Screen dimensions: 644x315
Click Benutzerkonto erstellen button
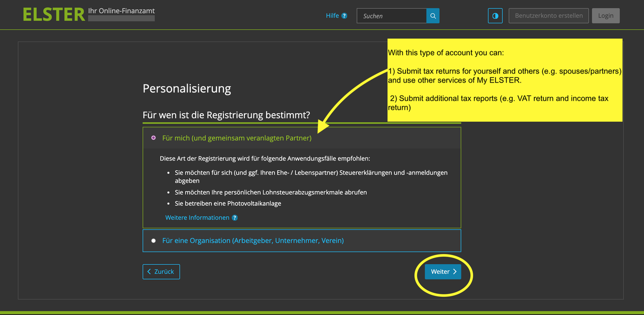point(548,16)
